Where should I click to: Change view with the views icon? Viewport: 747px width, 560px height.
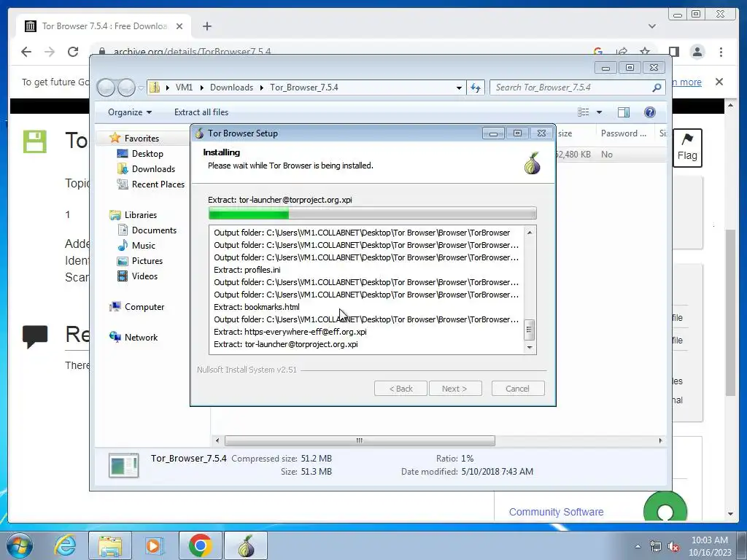pyautogui.click(x=583, y=112)
